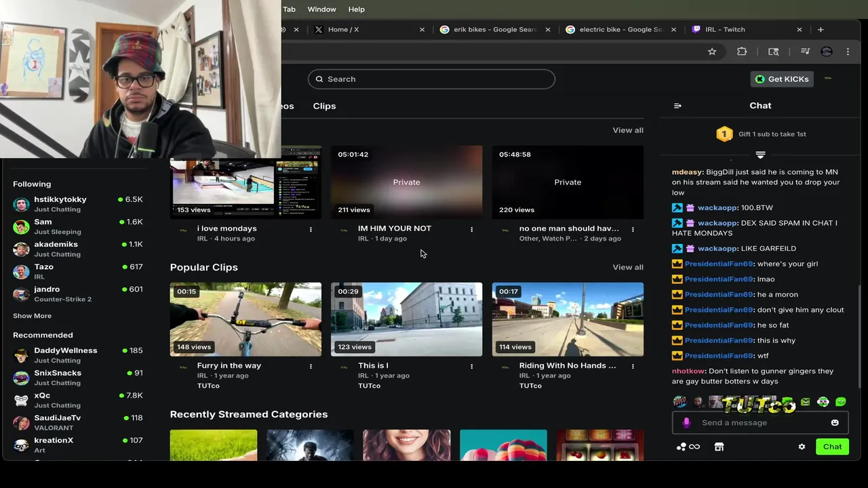The image size is (868, 488).
Task: Open hstikkytokky channel avatar in sidebar
Action: click(21, 204)
